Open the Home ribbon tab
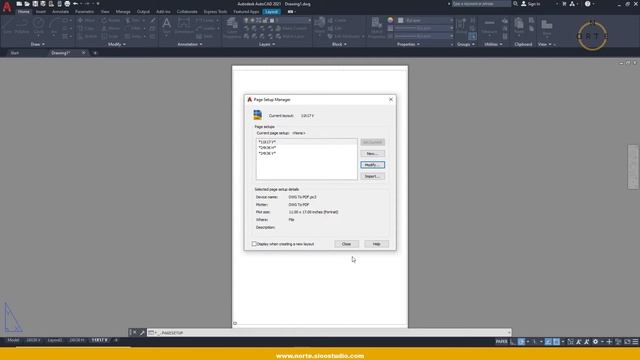 (24, 12)
